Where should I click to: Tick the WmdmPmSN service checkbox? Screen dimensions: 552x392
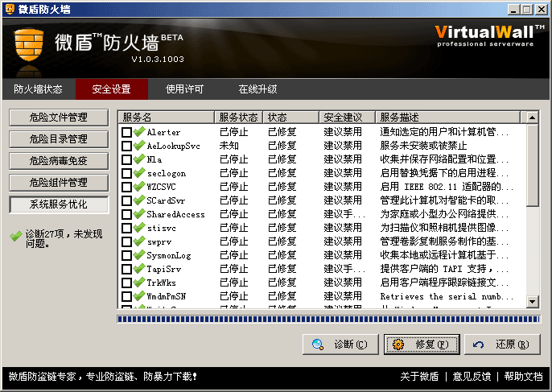(127, 296)
